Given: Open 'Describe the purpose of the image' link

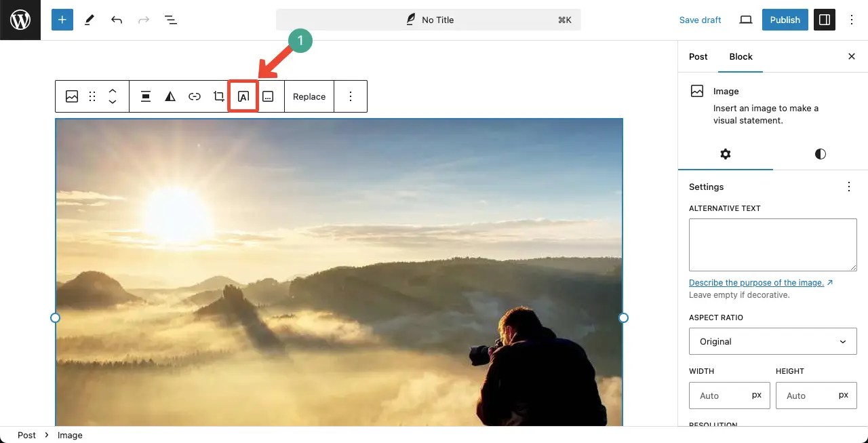Looking at the screenshot, I should tap(757, 283).
